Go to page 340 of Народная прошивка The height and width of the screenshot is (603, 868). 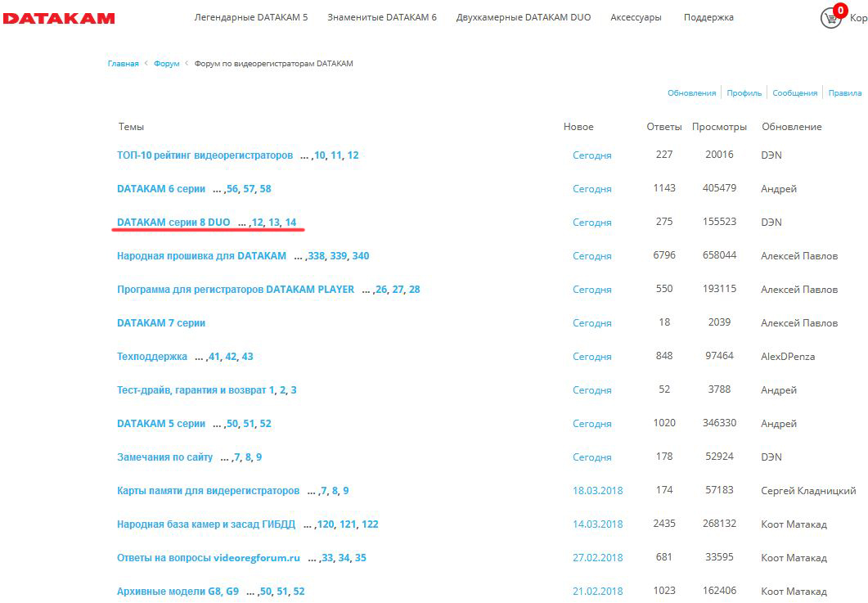click(x=361, y=256)
